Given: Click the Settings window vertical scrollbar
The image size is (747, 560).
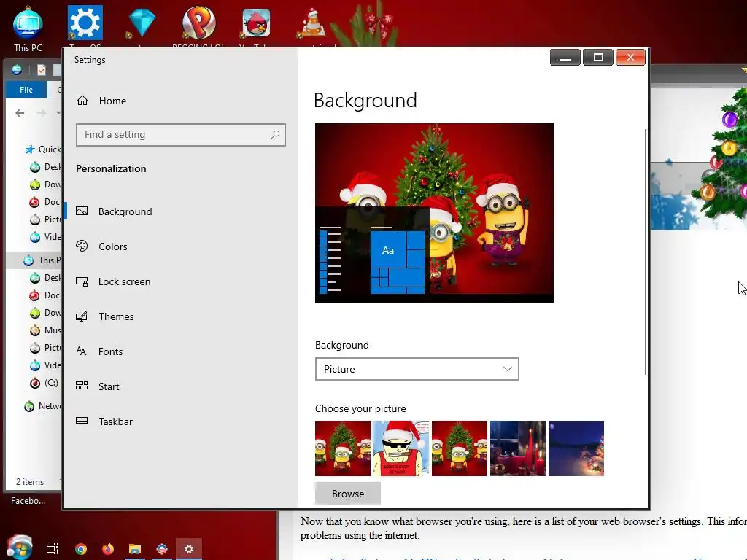Looking at the screenshot, I should click(x=645, y=252).
